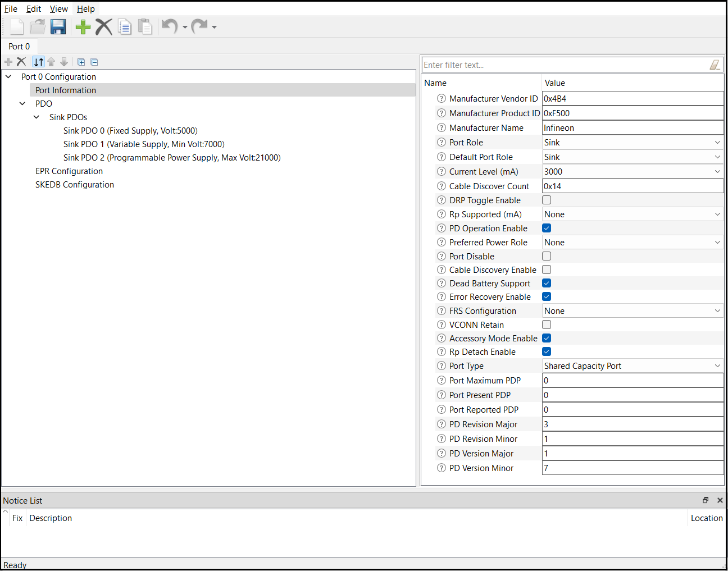
Task: Collapse the Sink PDOs tree node
Action: 37,117
